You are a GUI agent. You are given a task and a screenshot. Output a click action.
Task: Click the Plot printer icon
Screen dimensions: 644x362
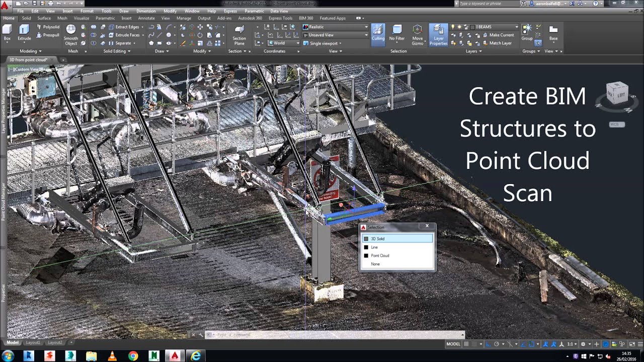50,4
